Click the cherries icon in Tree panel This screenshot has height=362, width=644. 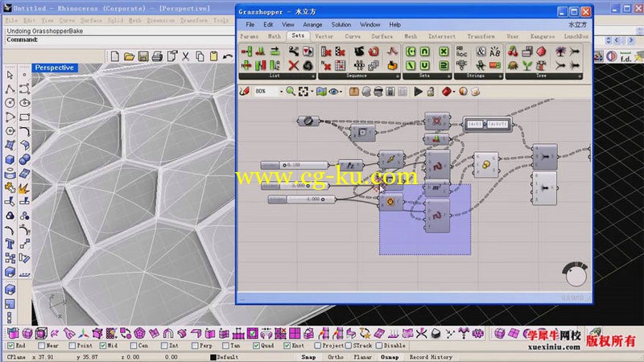[513, 51]
